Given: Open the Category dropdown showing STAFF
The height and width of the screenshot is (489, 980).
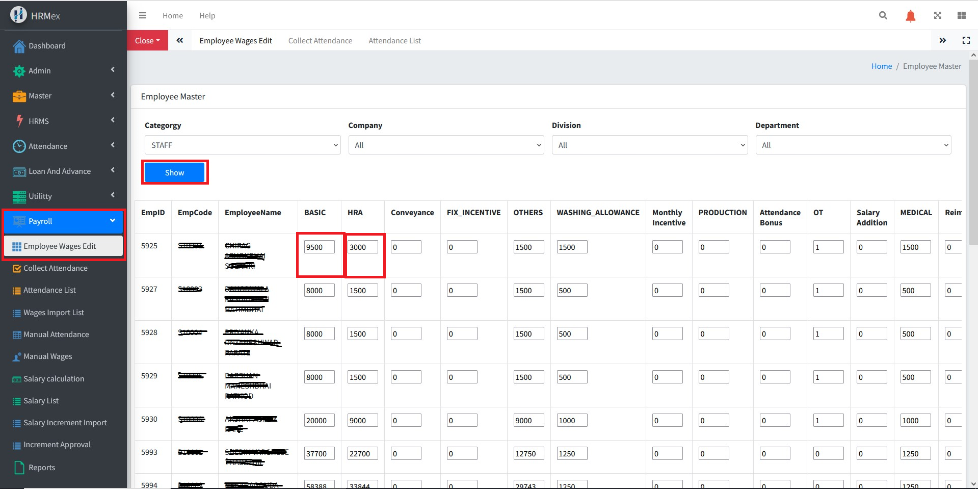Looking at the screenshot, I should (243, 145).
